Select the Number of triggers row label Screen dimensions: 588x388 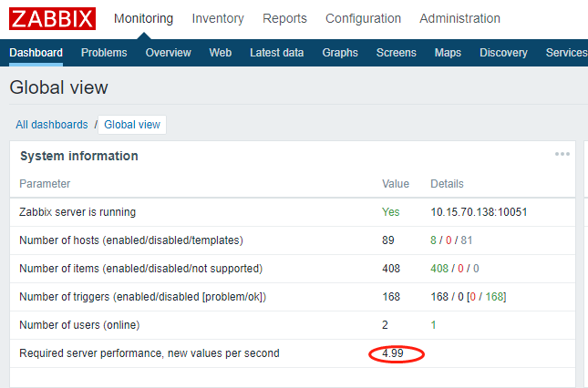pos(143,297)
